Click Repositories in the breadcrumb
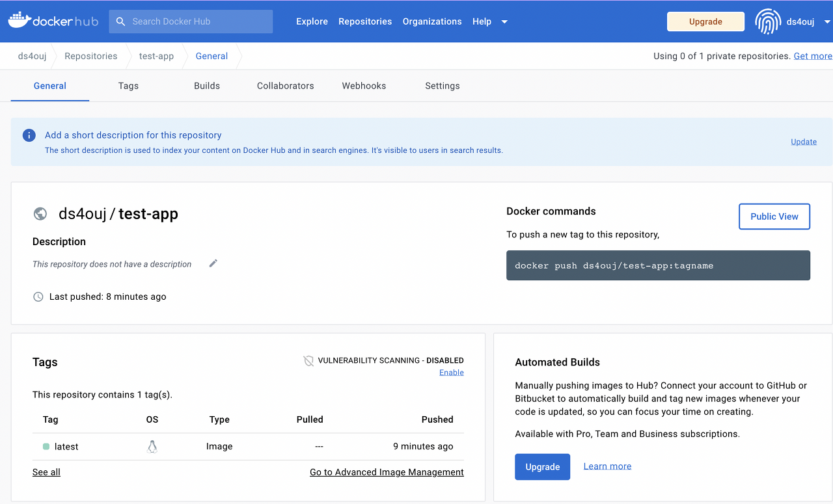 pos(91,56)
